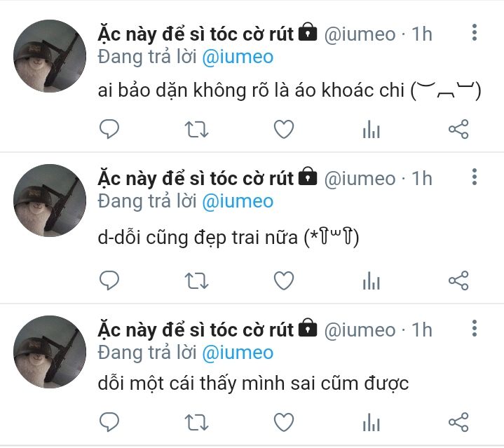View analytics for the 'áo khoác chi' tweet
This screenshot has width=504, height=448.
(x=372, y=129)
